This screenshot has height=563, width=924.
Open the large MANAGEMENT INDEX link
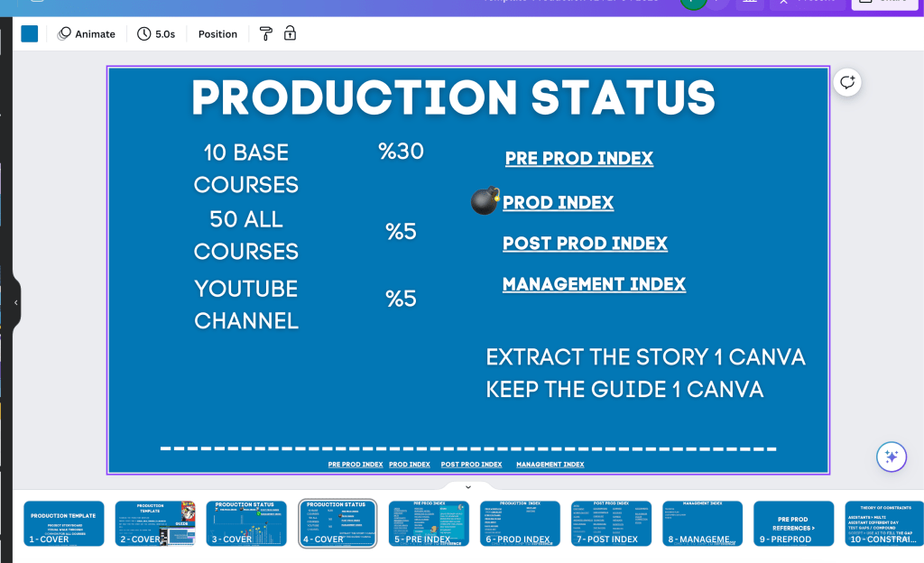click(x=594, y=284)
